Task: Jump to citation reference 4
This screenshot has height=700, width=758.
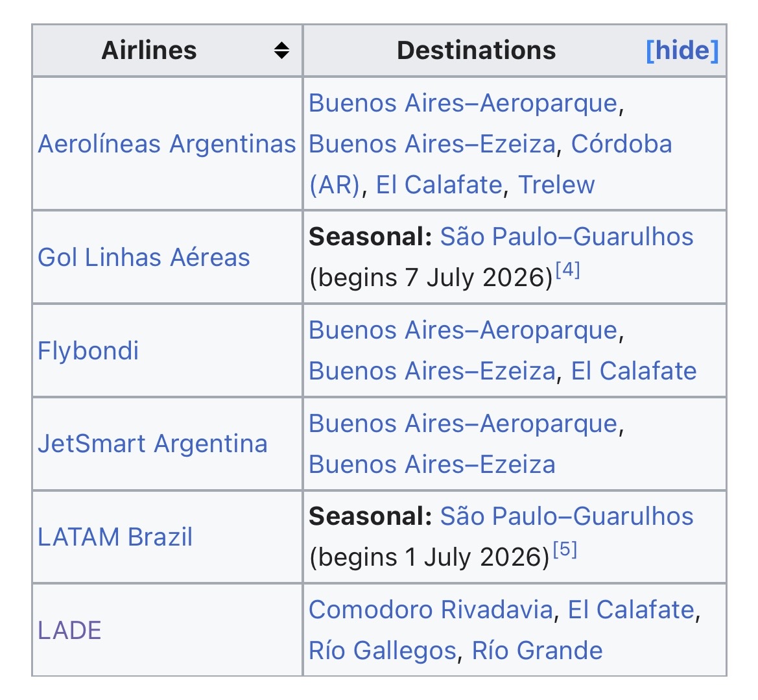Action: [x=567, y=269]
